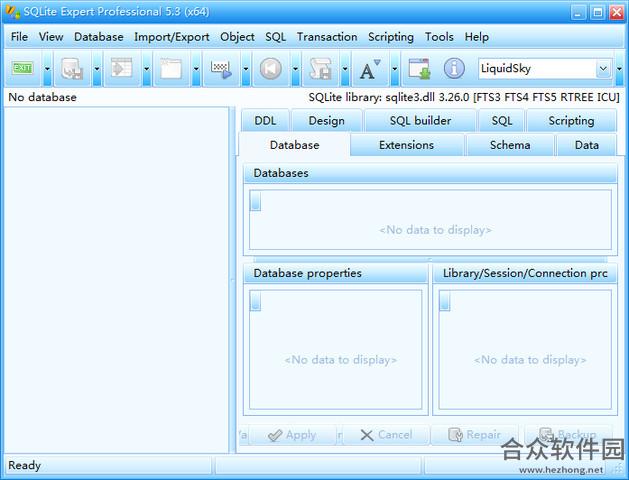Open dropdown arrow next to rollback icon
Screen dimensions: 629x480
(x=295, y=69)
